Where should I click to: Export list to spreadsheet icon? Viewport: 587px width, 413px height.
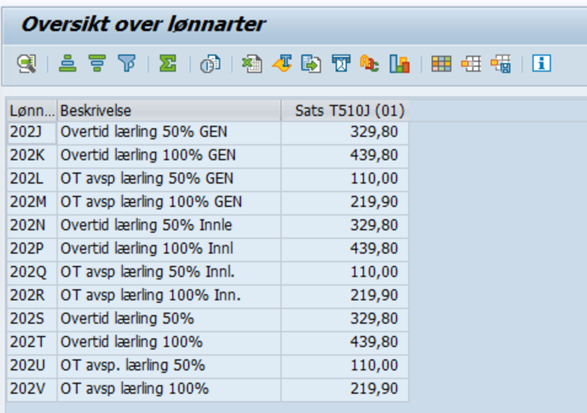pyautogui.click(x=252, y=64)
